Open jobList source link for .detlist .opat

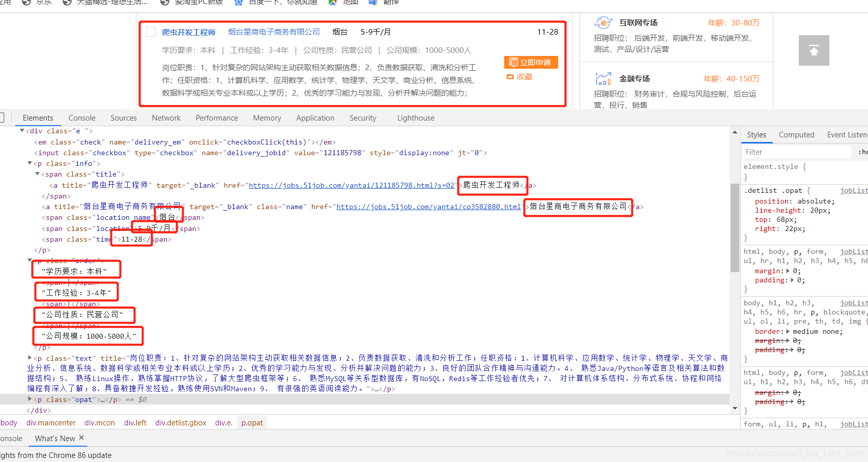(x=854, y=190)
